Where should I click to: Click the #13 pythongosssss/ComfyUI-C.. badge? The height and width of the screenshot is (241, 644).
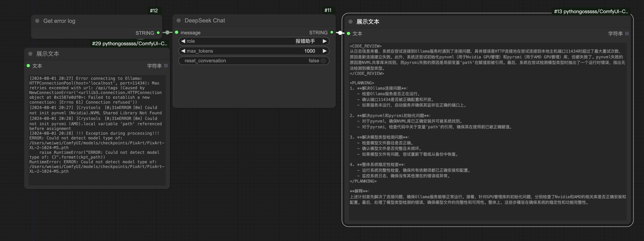pyautogui.click(x=591, y=12)
